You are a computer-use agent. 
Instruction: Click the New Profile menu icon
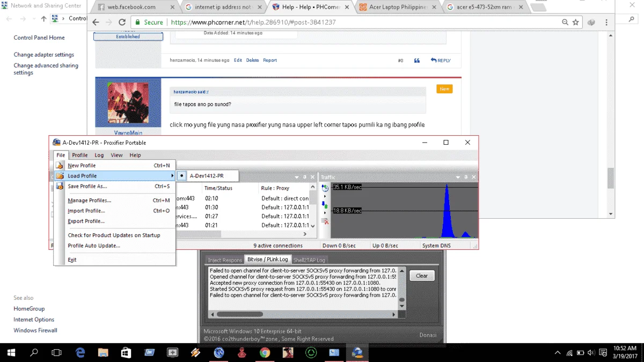coord(60,166)
